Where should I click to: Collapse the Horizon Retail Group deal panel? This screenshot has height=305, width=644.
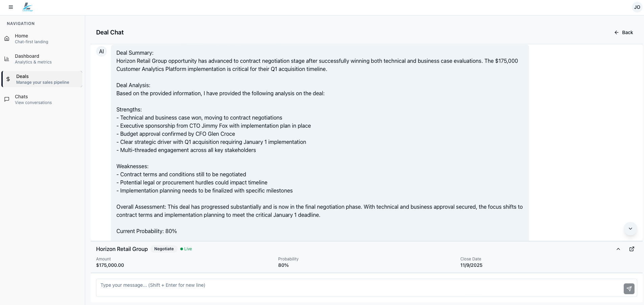point(618,249)
